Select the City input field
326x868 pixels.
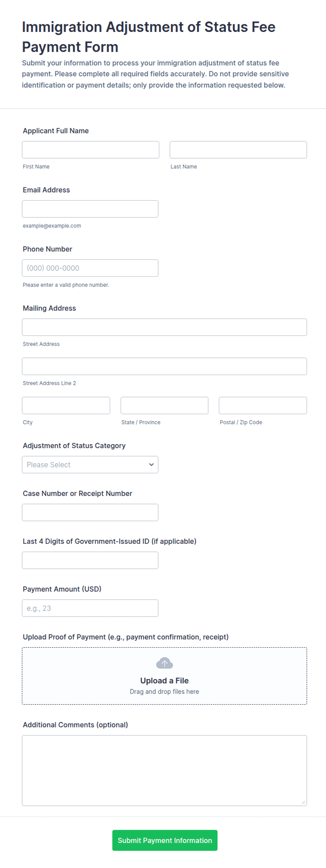tap(66, 405)
